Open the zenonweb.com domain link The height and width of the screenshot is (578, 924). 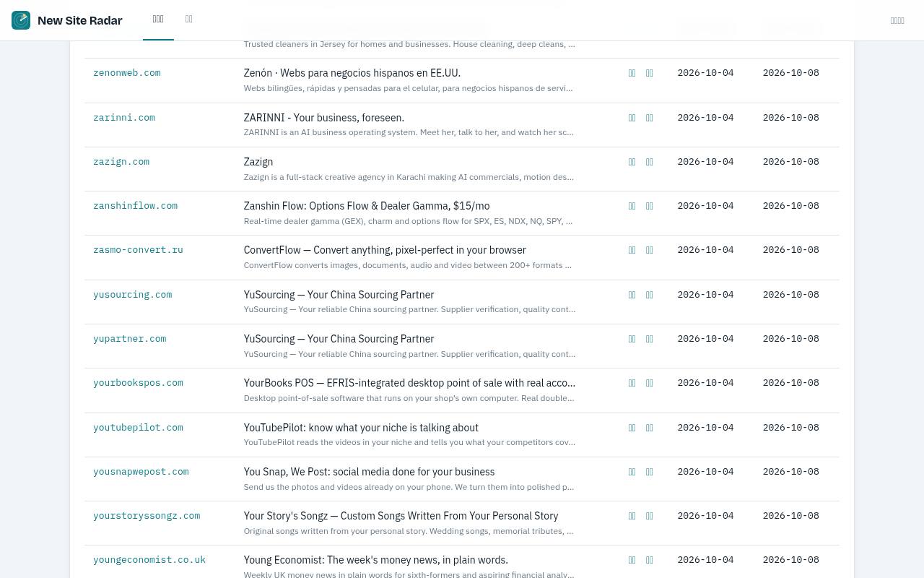(x=127, y=73)
